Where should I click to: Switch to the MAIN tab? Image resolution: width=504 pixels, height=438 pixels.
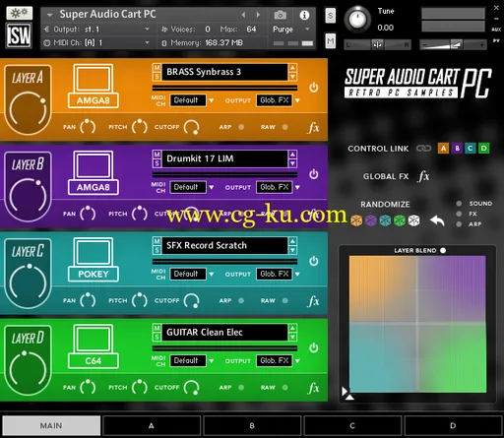coord(51,426)
